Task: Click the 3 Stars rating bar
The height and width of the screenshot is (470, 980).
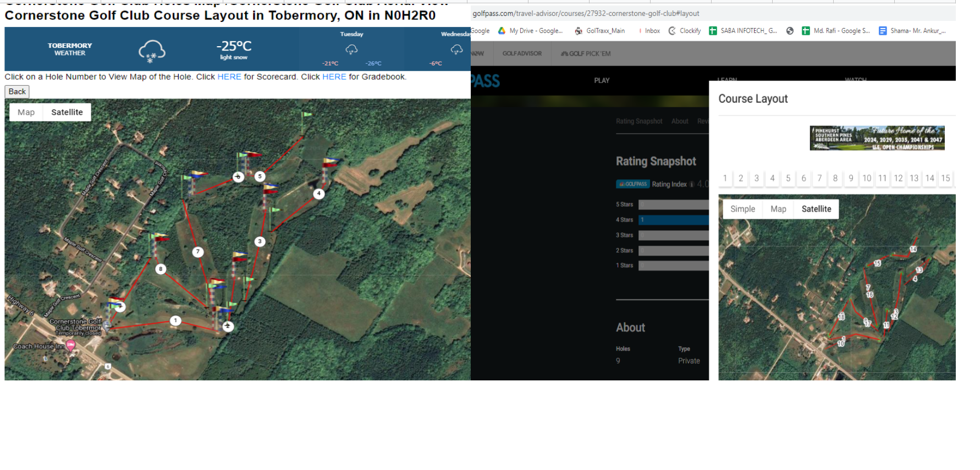Action: point(674,235)
